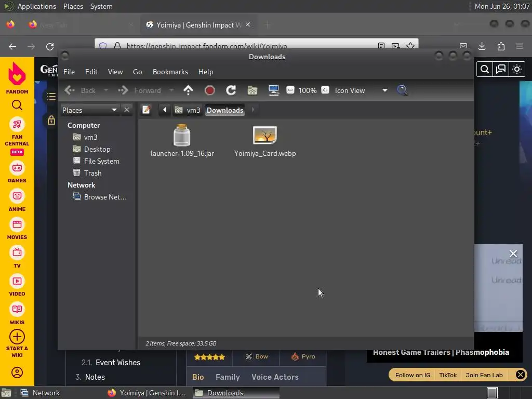Toggle wiki light/dark theme sun icon

click(x=517, y=69)
